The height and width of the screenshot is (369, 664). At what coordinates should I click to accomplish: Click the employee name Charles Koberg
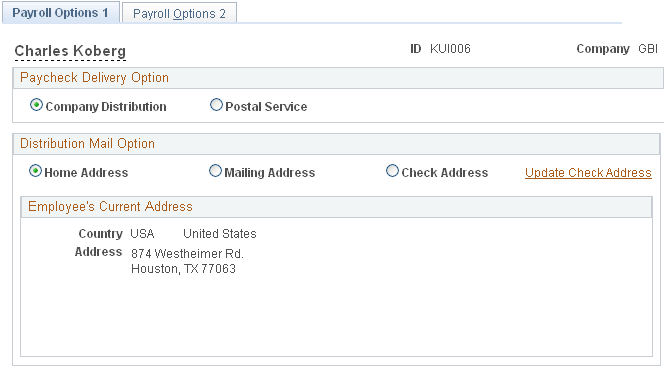70,51
